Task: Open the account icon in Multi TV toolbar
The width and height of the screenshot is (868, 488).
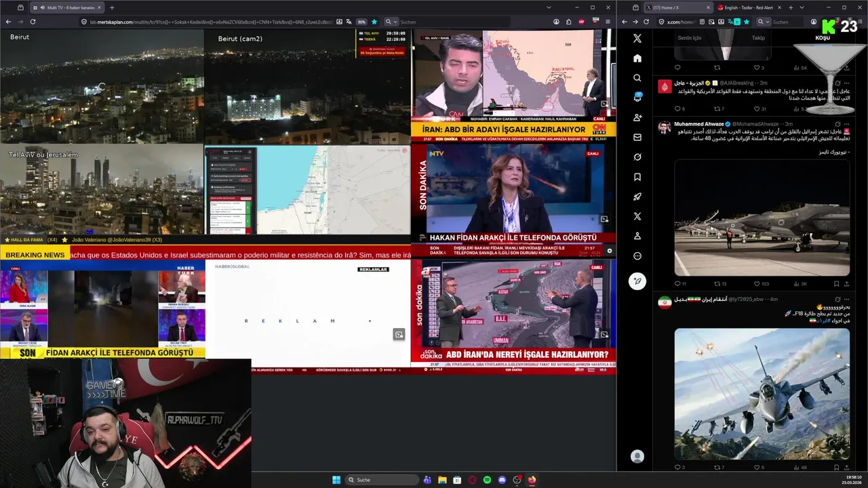Action: coord(556,22)
